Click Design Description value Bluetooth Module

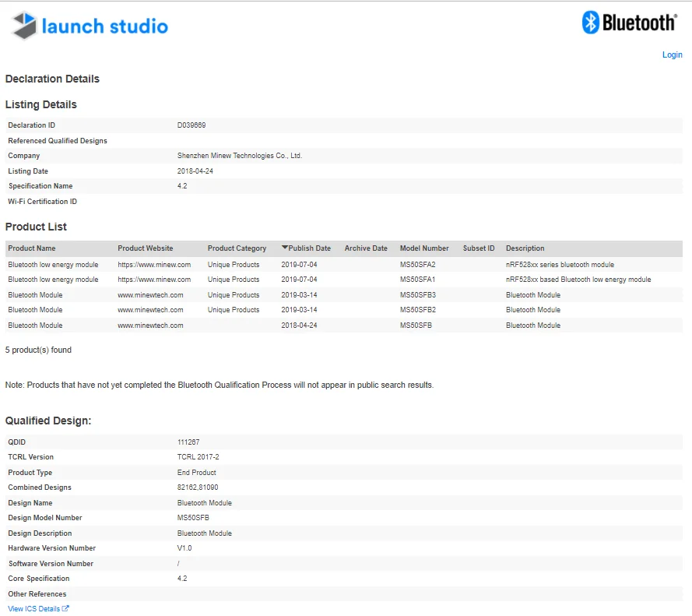click(x=205, y=533)
